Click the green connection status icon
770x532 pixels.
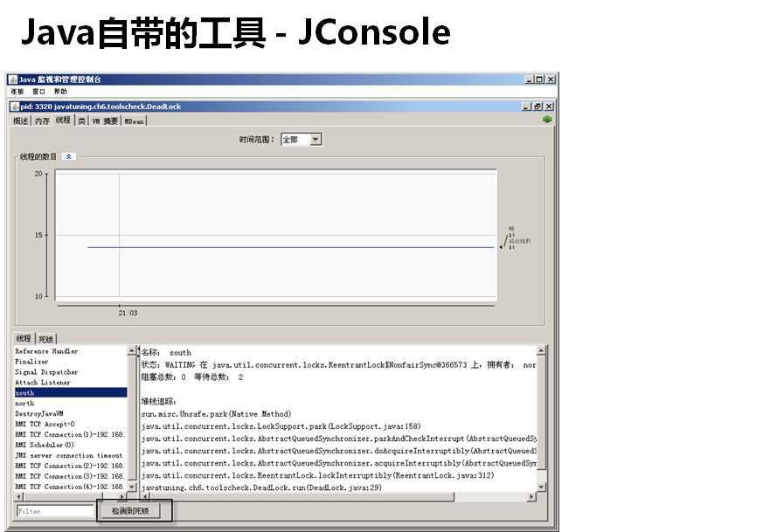(x=547, y=120)
